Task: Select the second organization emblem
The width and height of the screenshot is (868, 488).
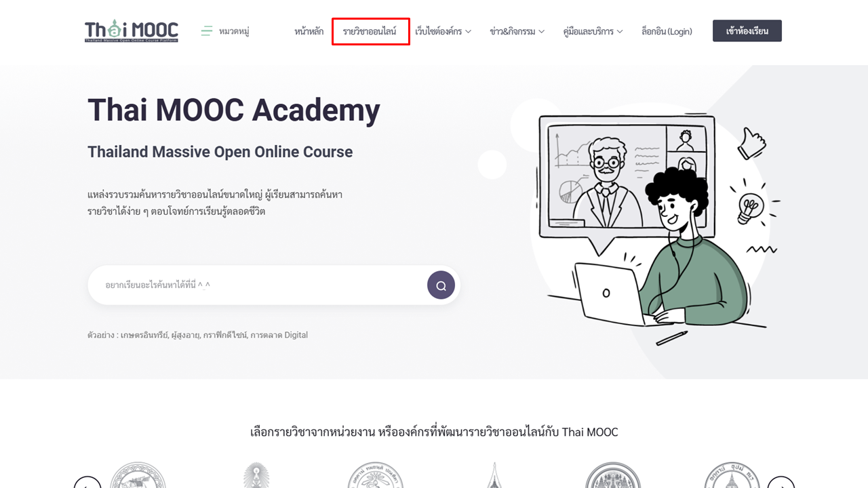Action: 256,475
